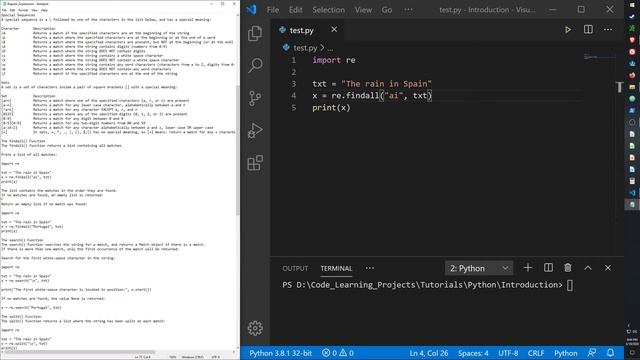Open the View menu in Notepad
Image resolution: width=640 pixels, height=360 pixels.
pyautogui.click(x=35, y=10)
